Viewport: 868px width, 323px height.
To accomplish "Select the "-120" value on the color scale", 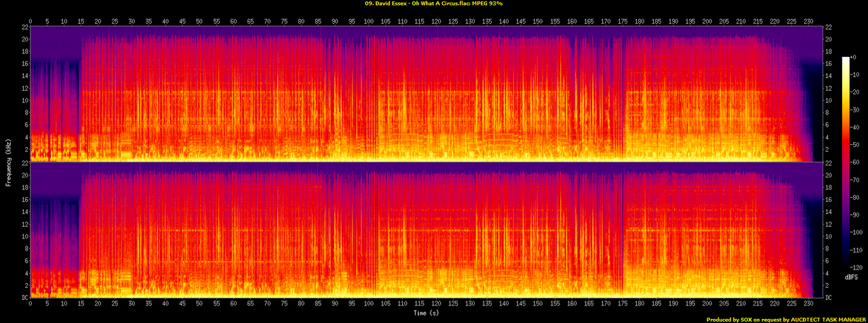I will click(856, 269).
